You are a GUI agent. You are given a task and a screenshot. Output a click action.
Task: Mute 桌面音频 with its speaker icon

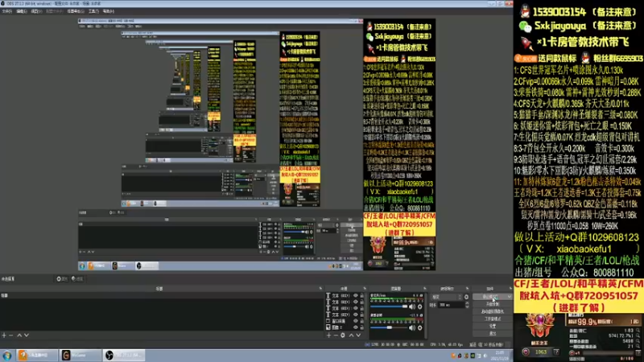pyautogui.click(x=412, y=327)
